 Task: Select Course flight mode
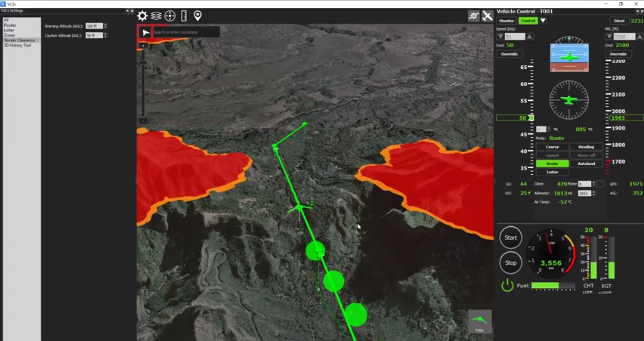tap(552, 147)
